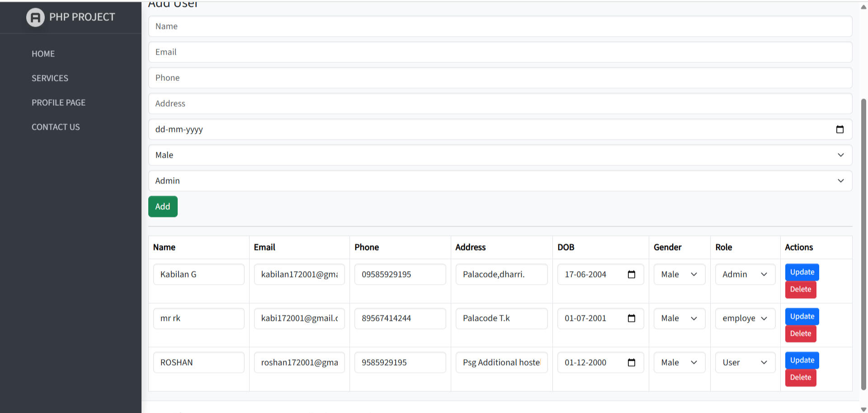Click the PHP PROJECT logo icon
Image resolution: width=868 pixels, height=413 pixels.
[x=35, y=18]
